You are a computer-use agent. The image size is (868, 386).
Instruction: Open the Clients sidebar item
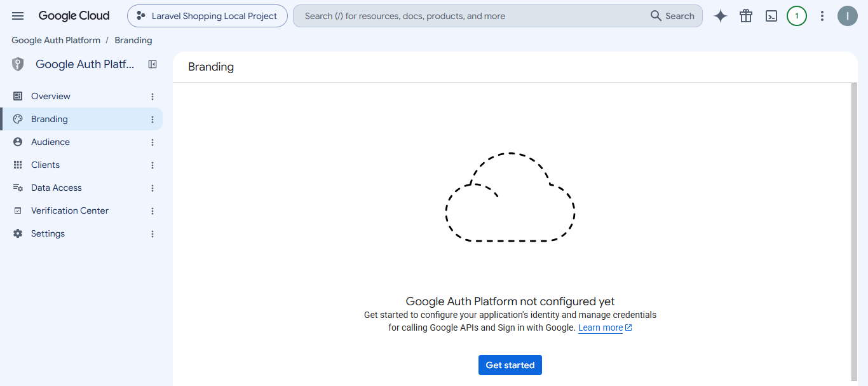[81, 165]
